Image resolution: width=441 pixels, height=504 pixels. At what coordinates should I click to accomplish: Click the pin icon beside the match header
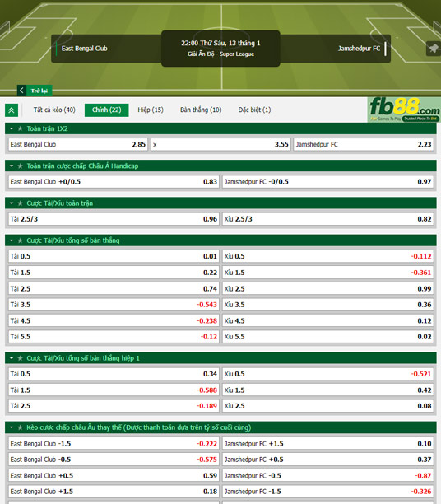pyautogui.click(x=434, y=49)
